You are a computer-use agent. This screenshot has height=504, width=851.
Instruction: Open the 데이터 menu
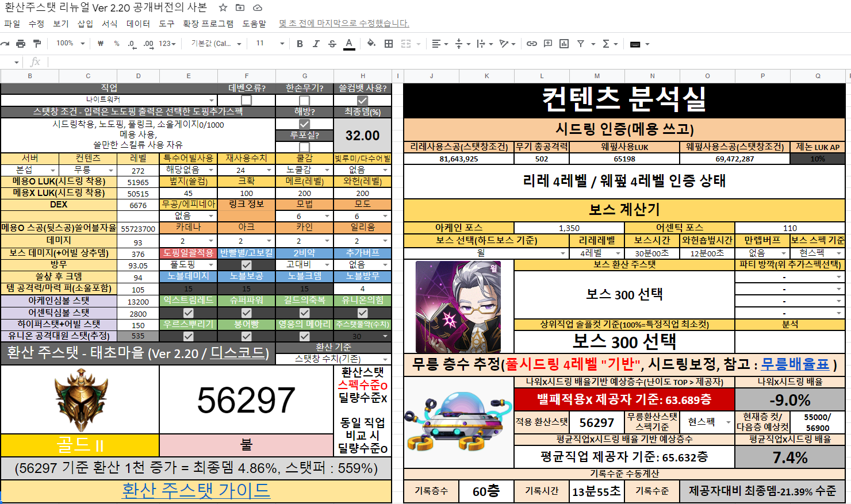click(x=138, y=24)
